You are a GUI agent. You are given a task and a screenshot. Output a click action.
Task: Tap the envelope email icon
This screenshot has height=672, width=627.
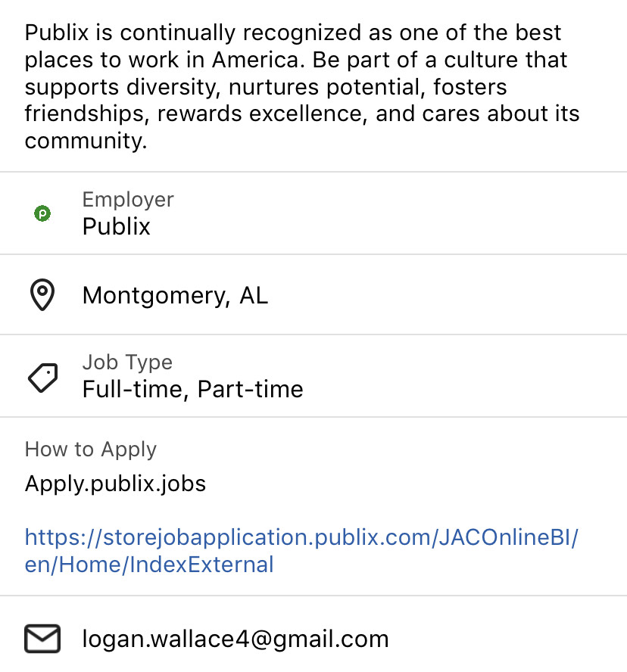pos(42,639)
